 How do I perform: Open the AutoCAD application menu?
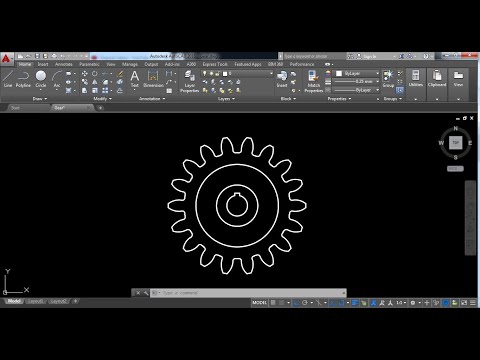[x=6, y=59]
